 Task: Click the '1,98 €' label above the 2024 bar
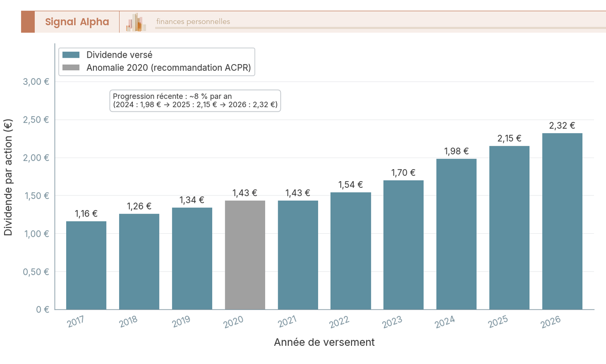(457, 151)
